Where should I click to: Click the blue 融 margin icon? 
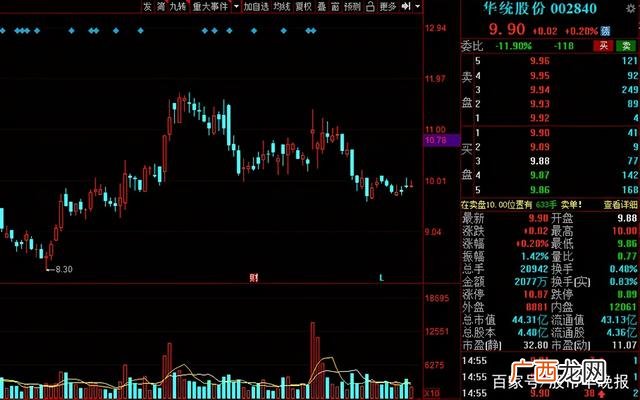606,31
